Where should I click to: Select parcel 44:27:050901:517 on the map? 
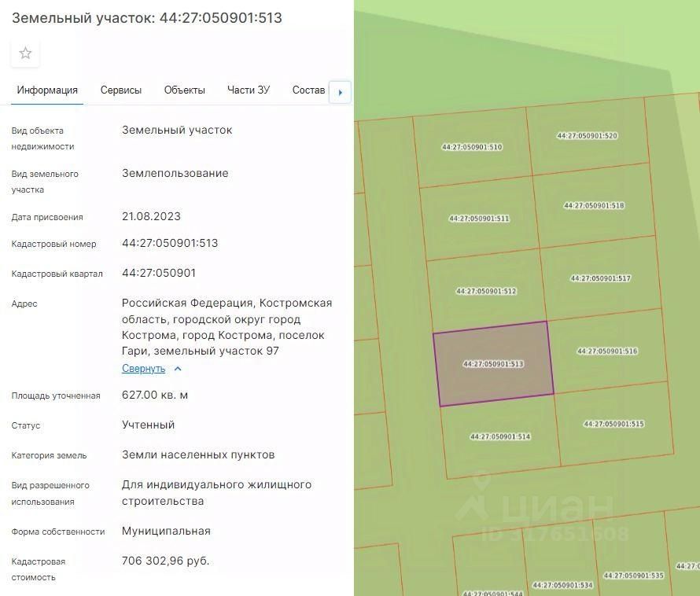tap(600, 278)
